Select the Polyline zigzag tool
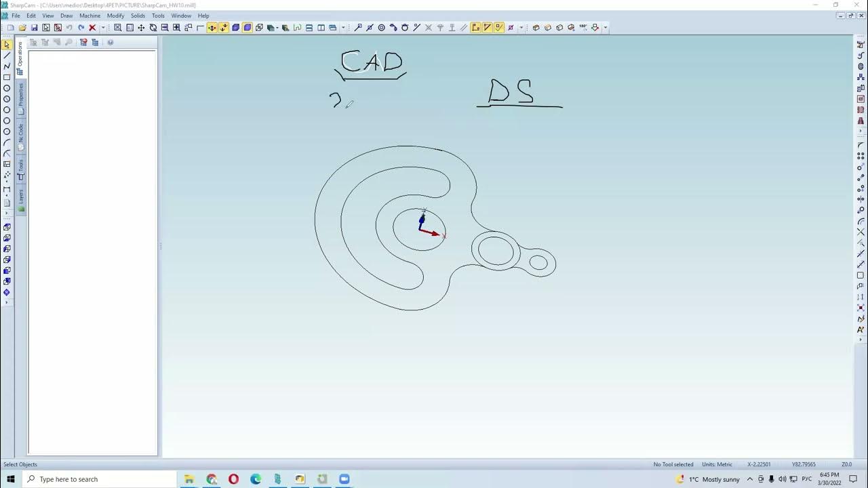 [7, 66]
